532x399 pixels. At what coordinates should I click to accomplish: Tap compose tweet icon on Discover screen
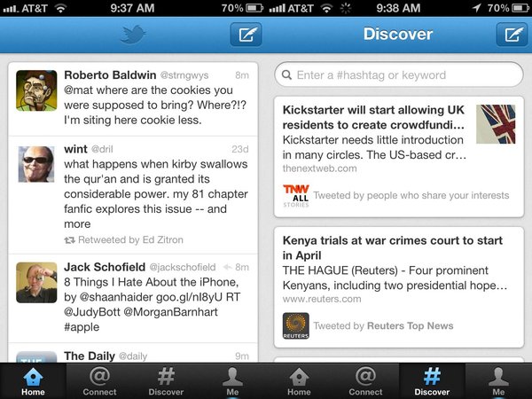[x=512, y=35]
